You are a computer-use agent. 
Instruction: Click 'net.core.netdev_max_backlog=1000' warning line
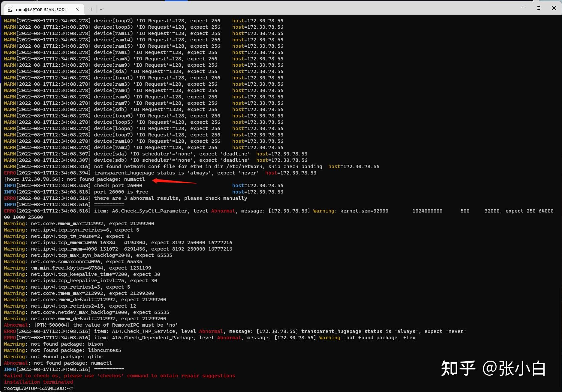86,312
